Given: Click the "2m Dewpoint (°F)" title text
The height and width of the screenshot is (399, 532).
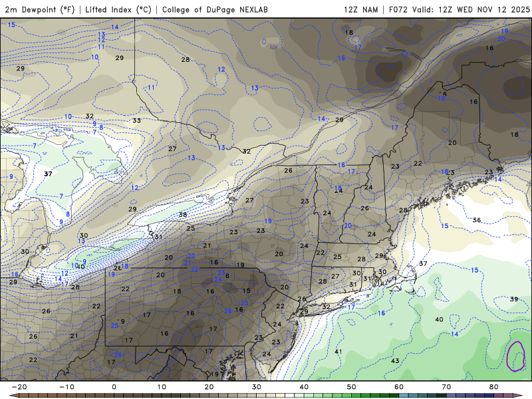Looking at the screenshot, I should 40,9.
